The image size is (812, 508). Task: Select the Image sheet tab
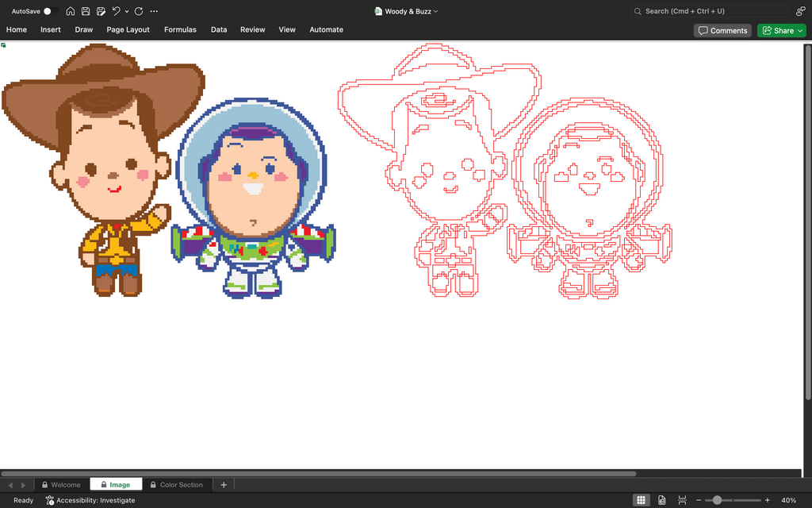click(x=116, y=485)
